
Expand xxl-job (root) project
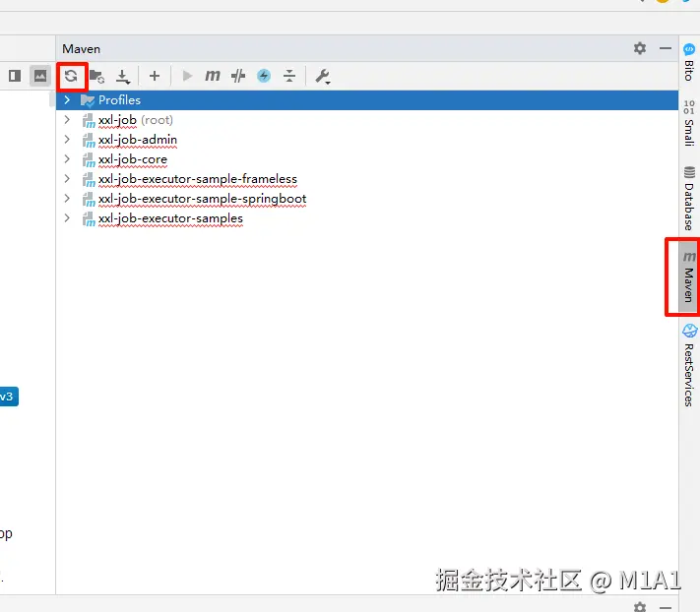coord(67,119)
